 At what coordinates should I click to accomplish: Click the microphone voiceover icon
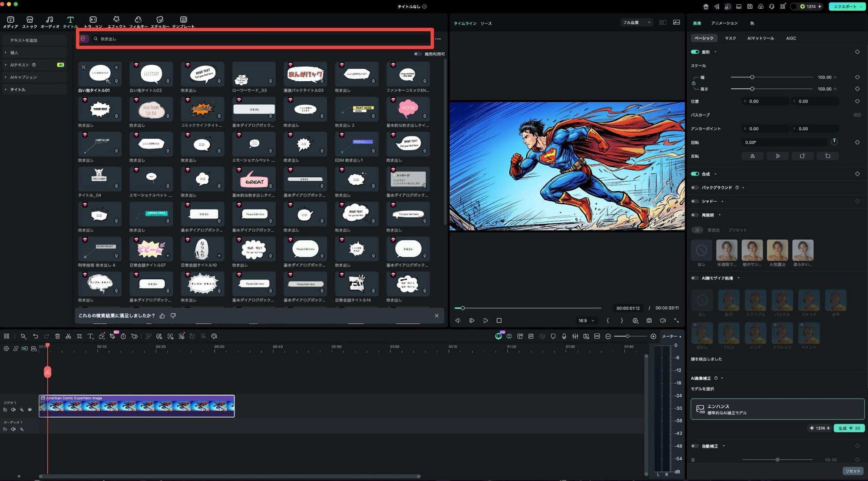[x=564, y=336]
